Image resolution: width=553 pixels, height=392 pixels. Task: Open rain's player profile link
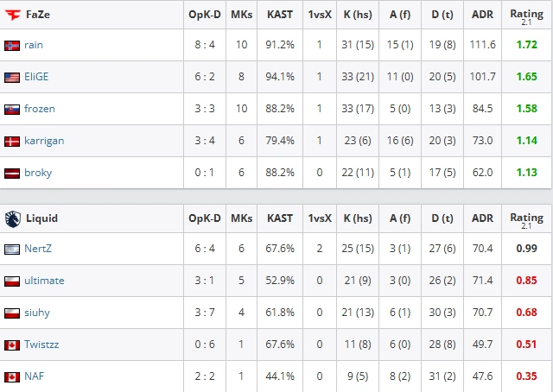[34, 45]
